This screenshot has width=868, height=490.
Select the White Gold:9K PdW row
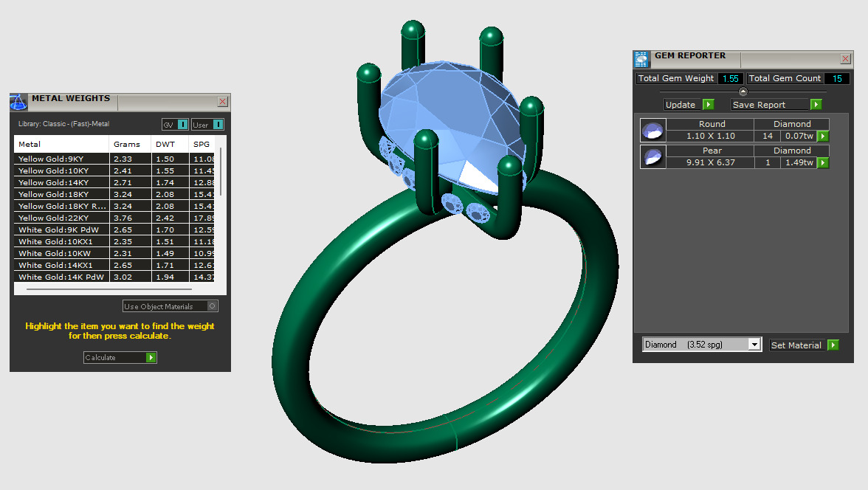pyautogui.click(x=114, y=230)
